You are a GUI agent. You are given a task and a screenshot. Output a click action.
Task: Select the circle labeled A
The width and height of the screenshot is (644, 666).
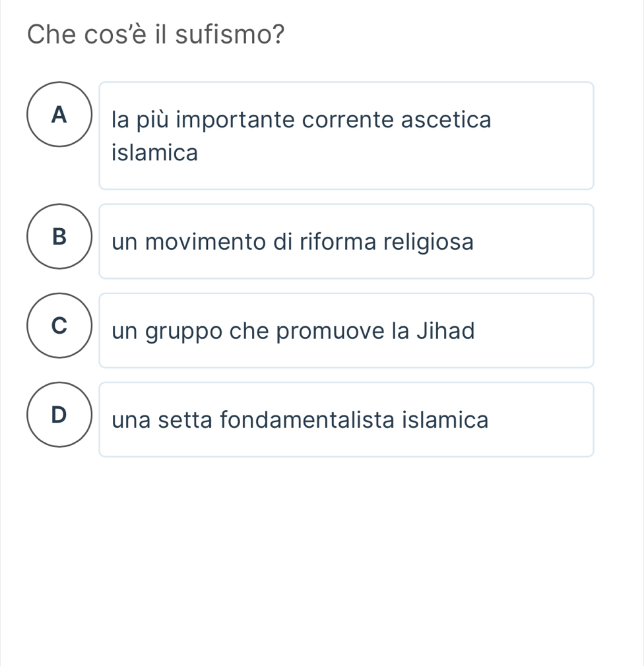click(x=60, y=115)
